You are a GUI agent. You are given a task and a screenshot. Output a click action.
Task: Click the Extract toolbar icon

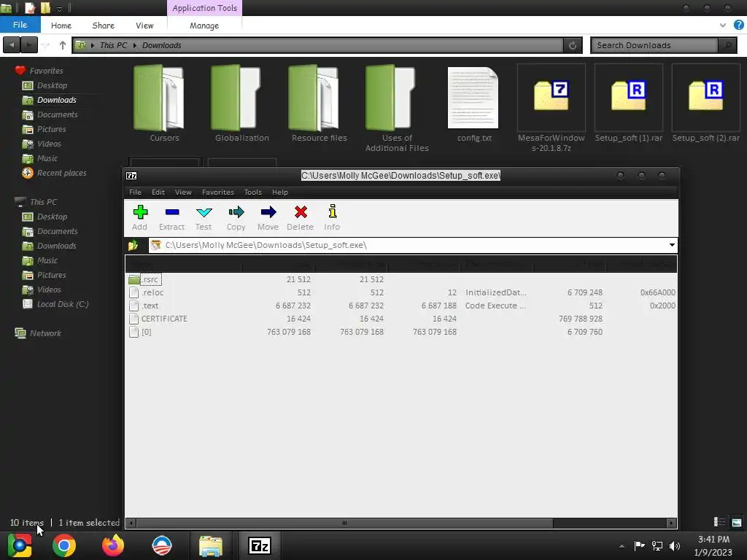(x=171, y=218)
